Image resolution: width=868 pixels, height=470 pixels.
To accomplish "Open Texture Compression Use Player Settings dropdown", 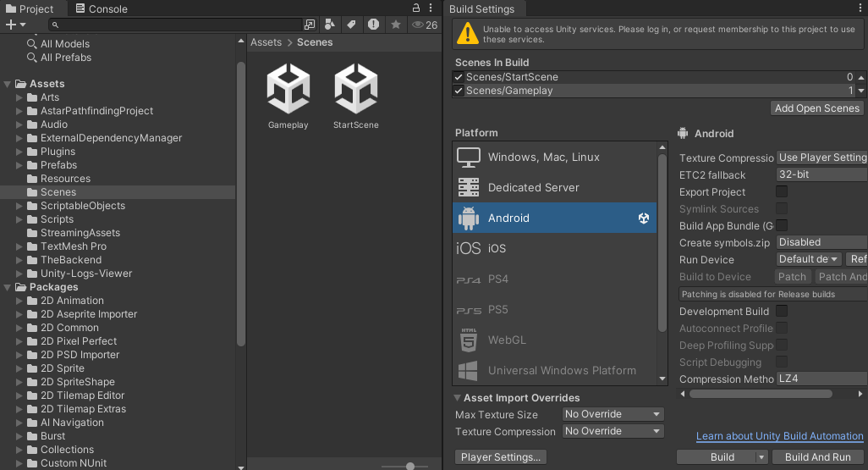I will tap(821, 158).
